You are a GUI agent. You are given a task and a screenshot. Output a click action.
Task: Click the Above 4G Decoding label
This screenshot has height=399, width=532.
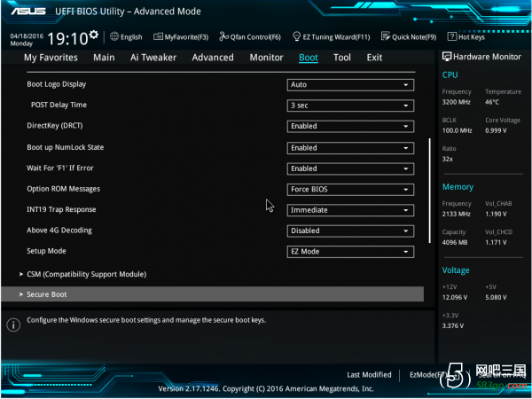pos(59,230)
